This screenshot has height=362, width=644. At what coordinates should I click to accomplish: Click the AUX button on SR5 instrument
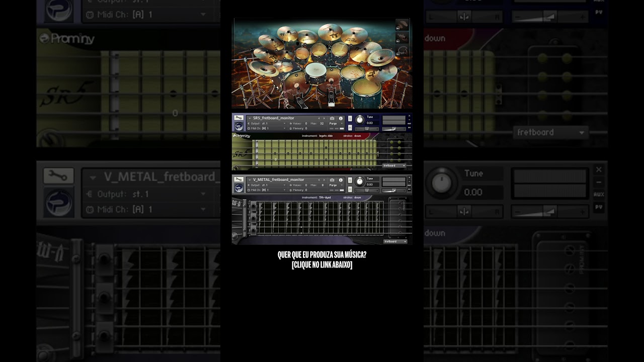point(409,124)
